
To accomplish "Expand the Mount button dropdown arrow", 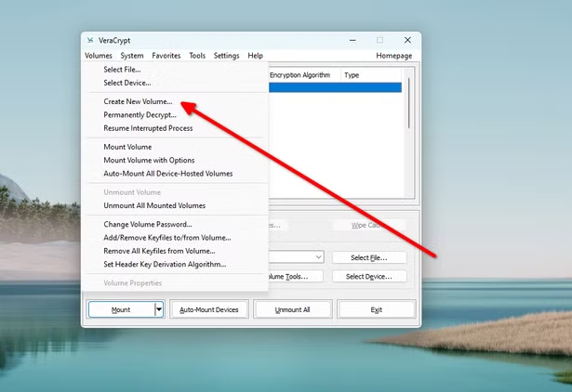I will click(159, 309).
